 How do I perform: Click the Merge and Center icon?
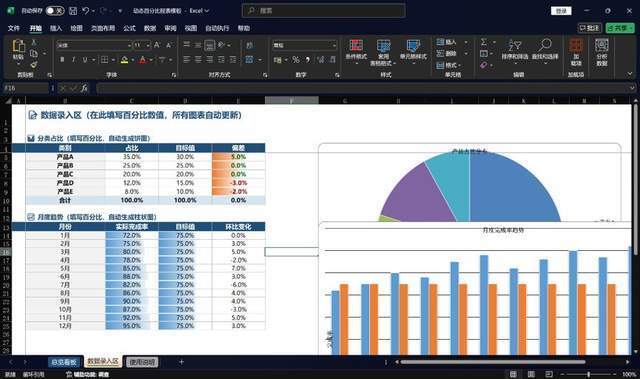click(249, 60)
